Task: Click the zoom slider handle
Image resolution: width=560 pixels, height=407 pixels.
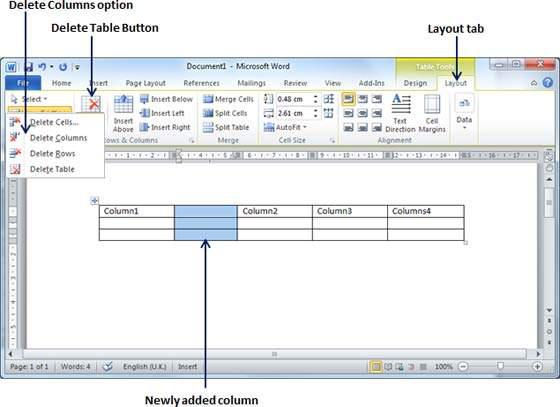Action: (500, 366)
